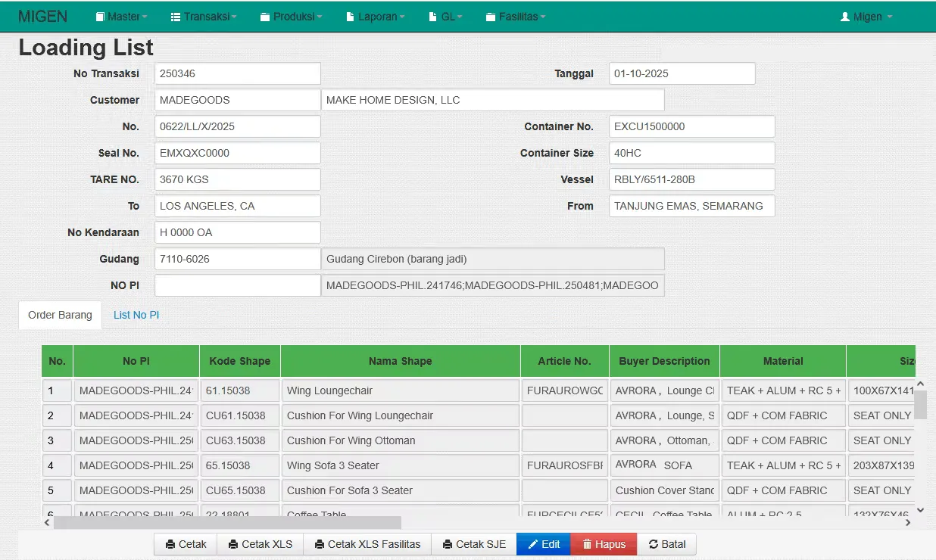Switch to the List No PI tab
This screenshot has height=560, width=936.
point(136,315)
